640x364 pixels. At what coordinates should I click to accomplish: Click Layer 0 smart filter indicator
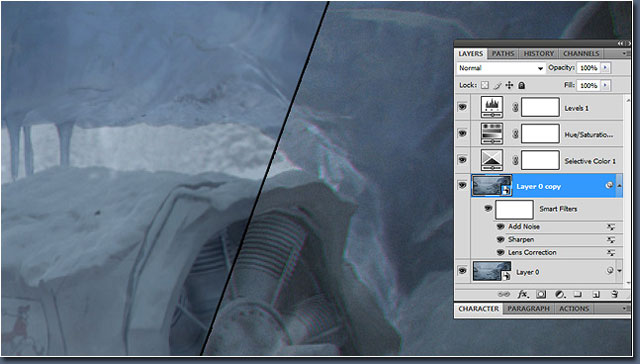pos(609,271)
